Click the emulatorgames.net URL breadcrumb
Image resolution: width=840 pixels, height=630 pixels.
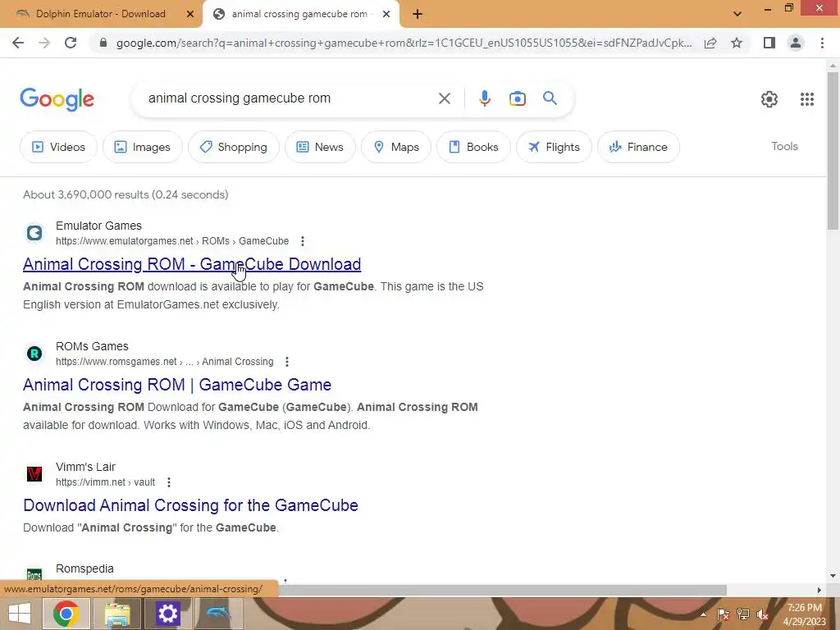pos(172,241)
